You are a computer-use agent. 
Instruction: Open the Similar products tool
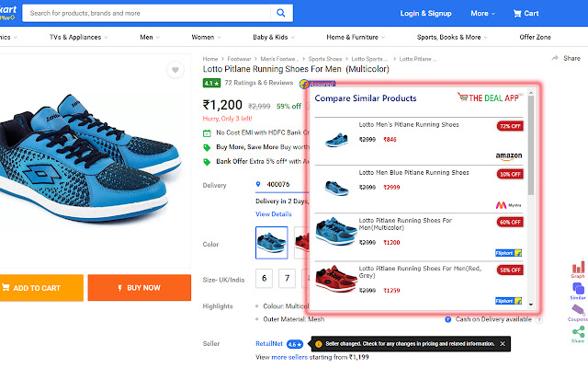coord(578,291)
